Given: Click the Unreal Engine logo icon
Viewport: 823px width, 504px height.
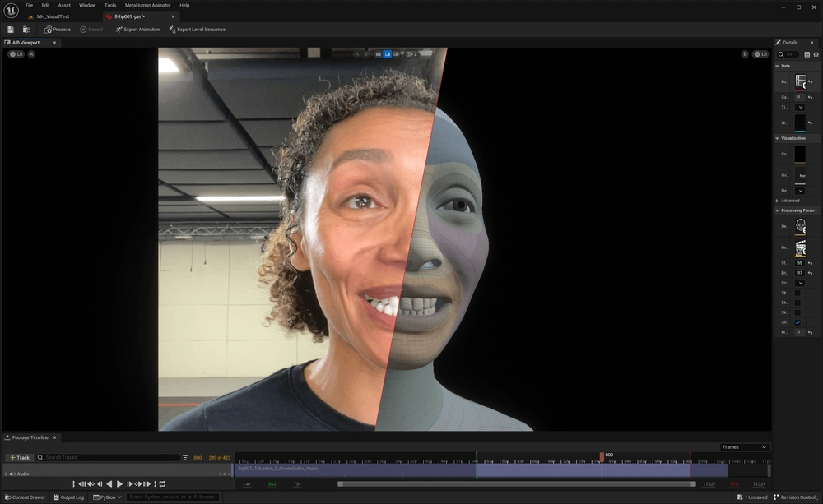Looking at the screenshot, I should coord(11,10).
